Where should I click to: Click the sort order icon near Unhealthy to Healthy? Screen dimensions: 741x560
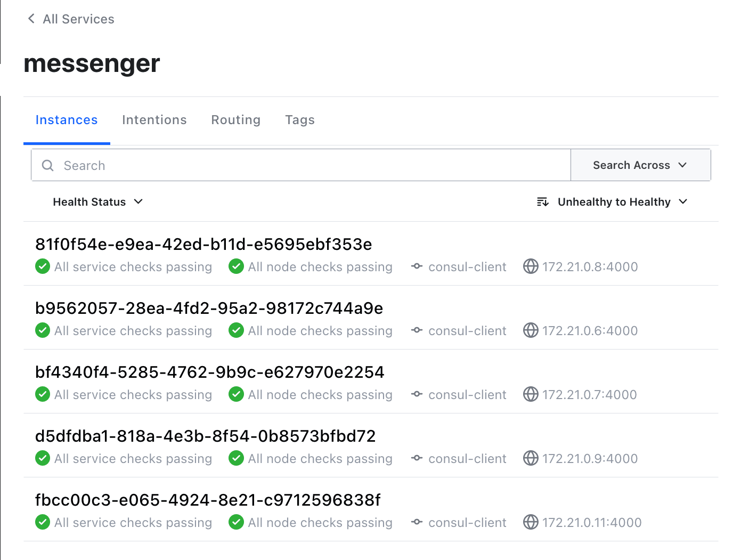(542, 201)
